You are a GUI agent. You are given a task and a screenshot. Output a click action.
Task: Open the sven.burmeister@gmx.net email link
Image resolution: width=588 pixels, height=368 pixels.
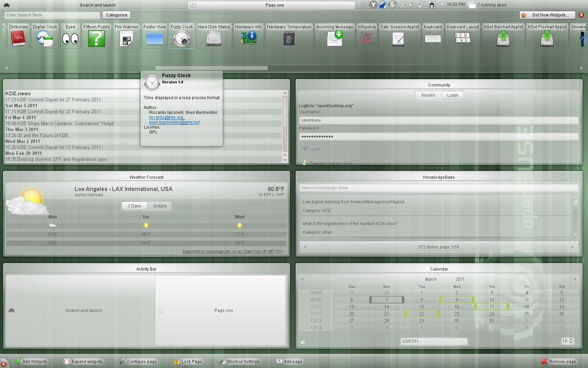tap(174, 122)
